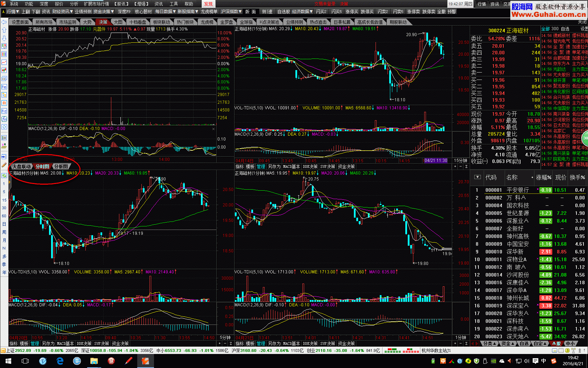Switch to the A股 tab at list bottom
The image size is (588, 368).
(x=556, y=343)
